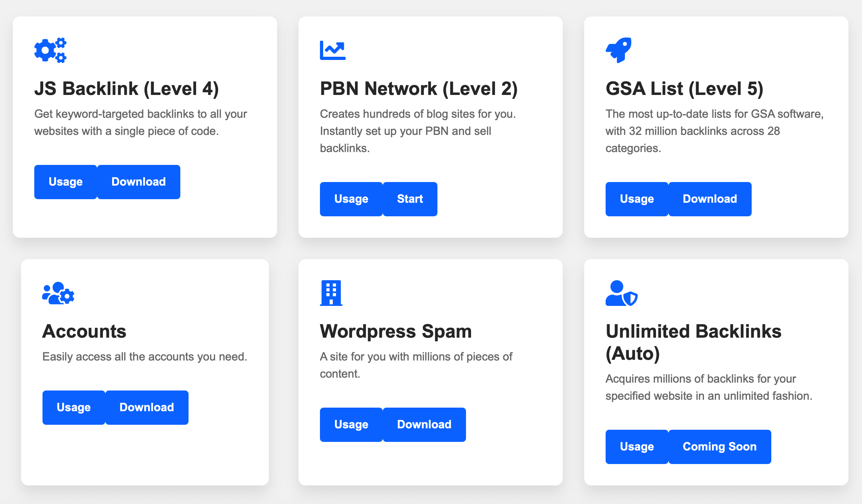Viewport: 862px width, 504px height.
Task: Download the Accounts package
Action: [x=147, y=408]
